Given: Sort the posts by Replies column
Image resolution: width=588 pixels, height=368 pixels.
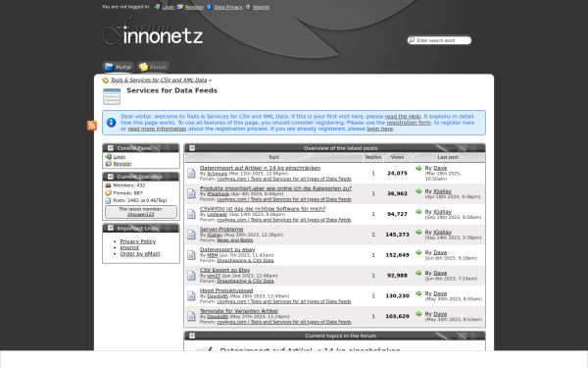Looking at the screenshot, I should tap(373, 157).
